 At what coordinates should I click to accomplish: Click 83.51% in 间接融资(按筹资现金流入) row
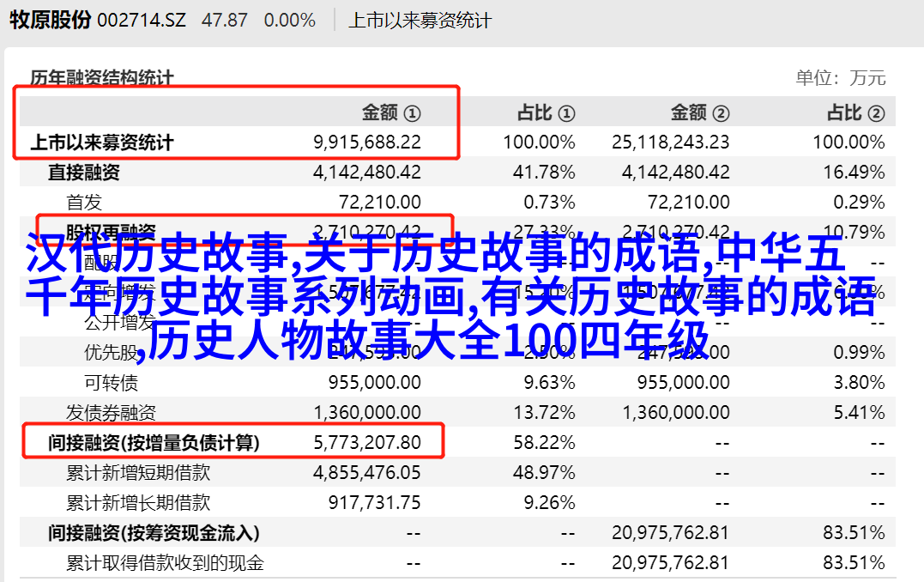(854, 533)
